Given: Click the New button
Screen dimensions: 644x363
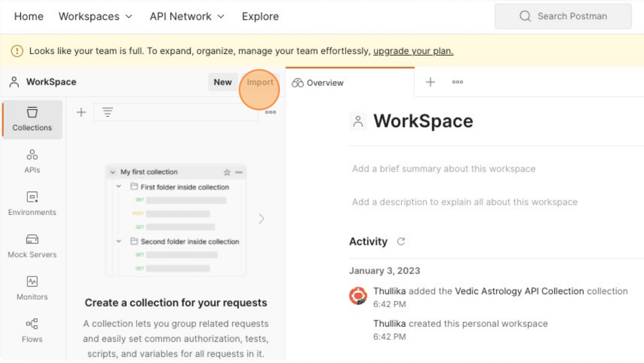Looking at the screenshot, I should [223, 82].
